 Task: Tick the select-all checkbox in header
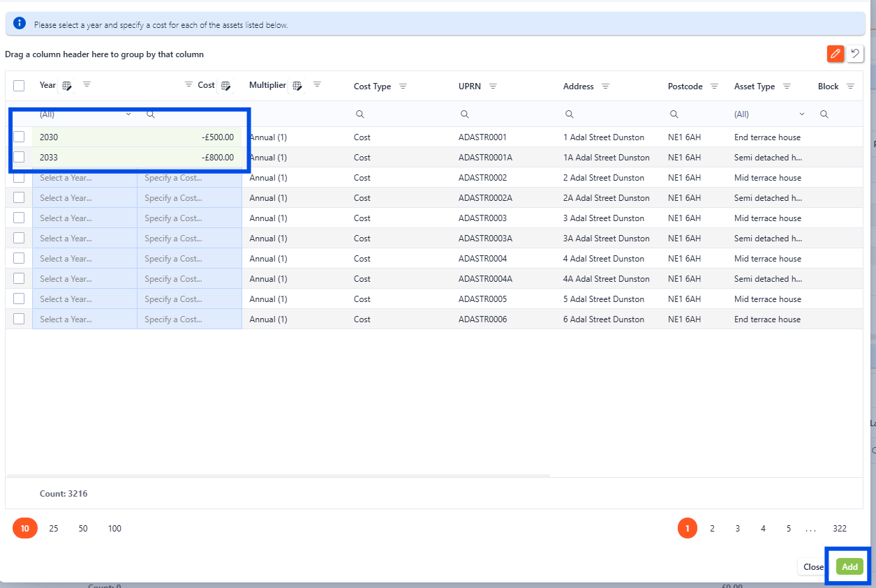(x=19, y=86)
